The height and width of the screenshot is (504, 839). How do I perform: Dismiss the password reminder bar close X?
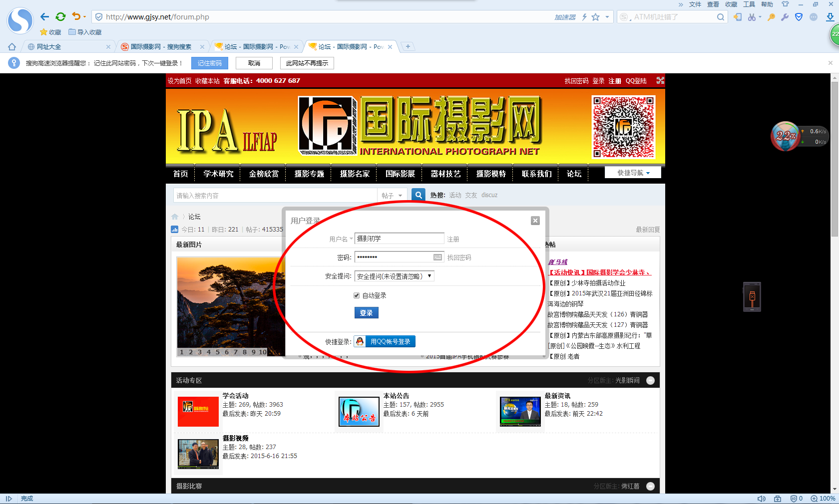pyautogui.click(x=831, y=63)
